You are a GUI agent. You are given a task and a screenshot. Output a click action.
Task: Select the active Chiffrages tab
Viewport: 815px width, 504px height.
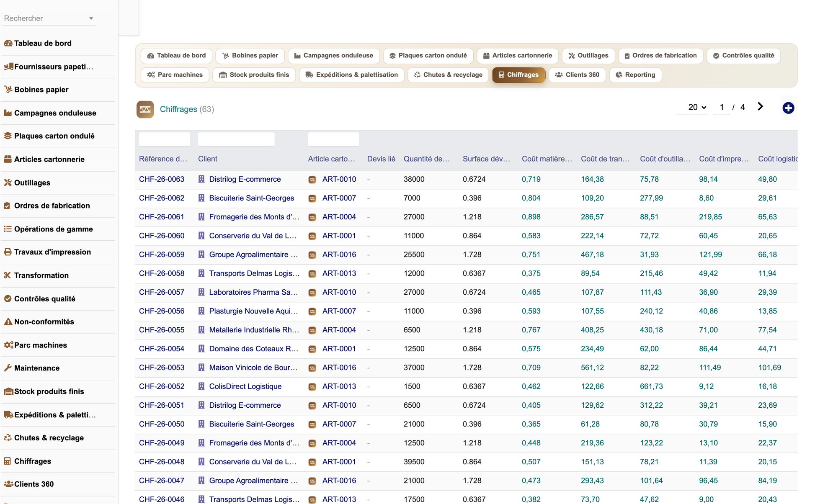[518, 75]
